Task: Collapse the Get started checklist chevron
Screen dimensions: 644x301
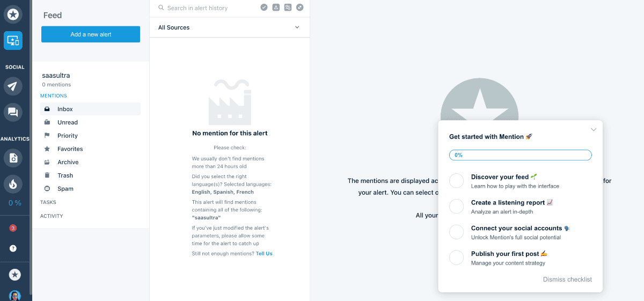Action: point(593,129)
